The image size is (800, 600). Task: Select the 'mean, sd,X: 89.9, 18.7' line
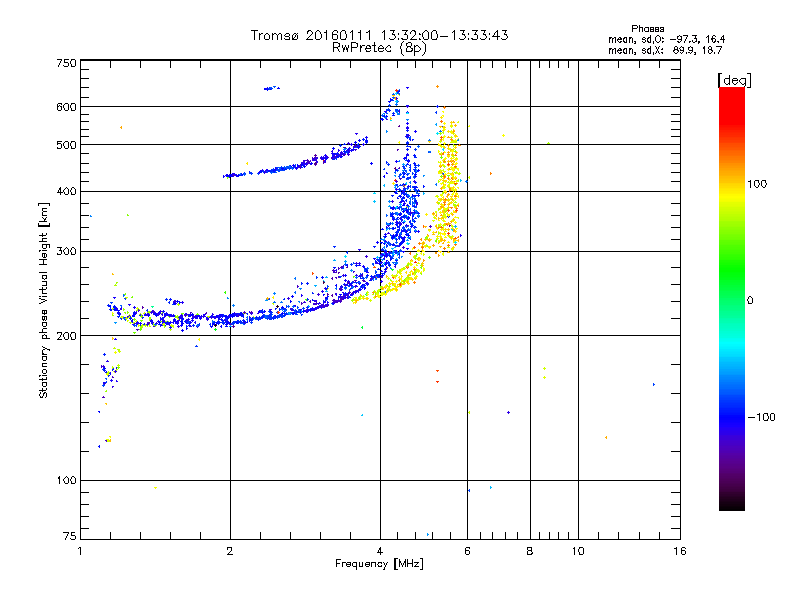tap(665, 50)
